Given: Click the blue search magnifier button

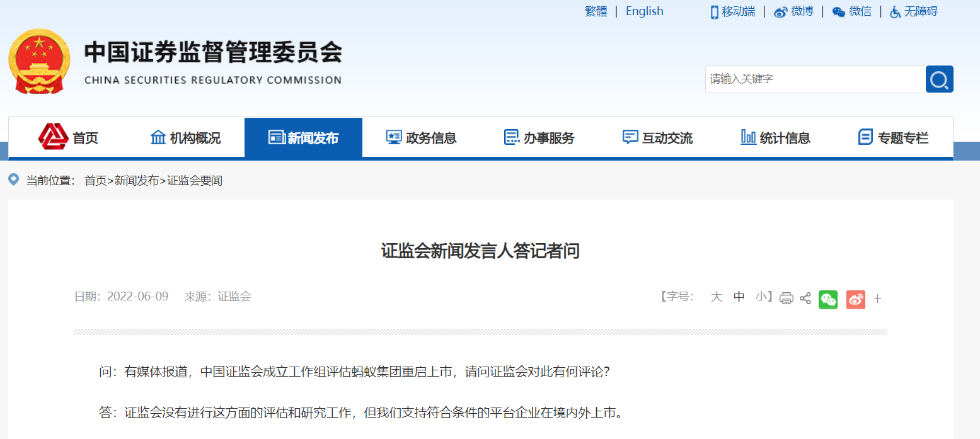Looking at the screenshot, I should (939, 79).
